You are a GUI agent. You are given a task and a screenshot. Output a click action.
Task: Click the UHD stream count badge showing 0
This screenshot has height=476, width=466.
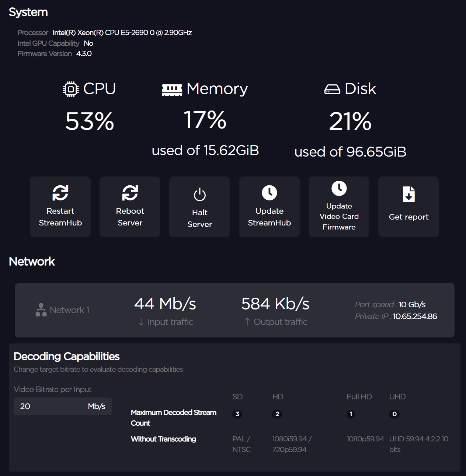394,414
